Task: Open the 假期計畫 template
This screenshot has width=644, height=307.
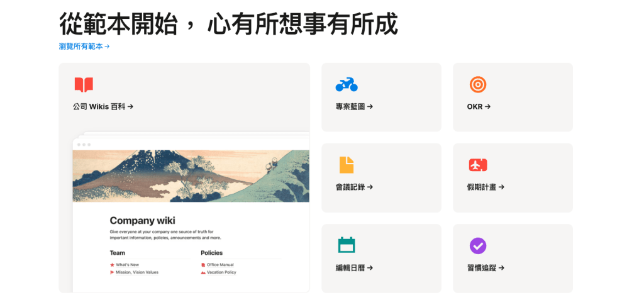Action: pyautogui.click(x=486, y=187)
